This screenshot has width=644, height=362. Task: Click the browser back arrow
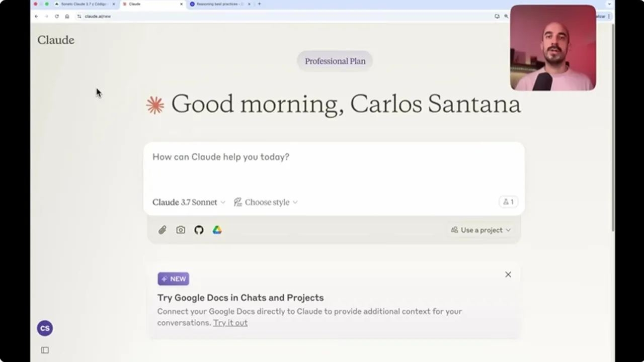(36, 16)
